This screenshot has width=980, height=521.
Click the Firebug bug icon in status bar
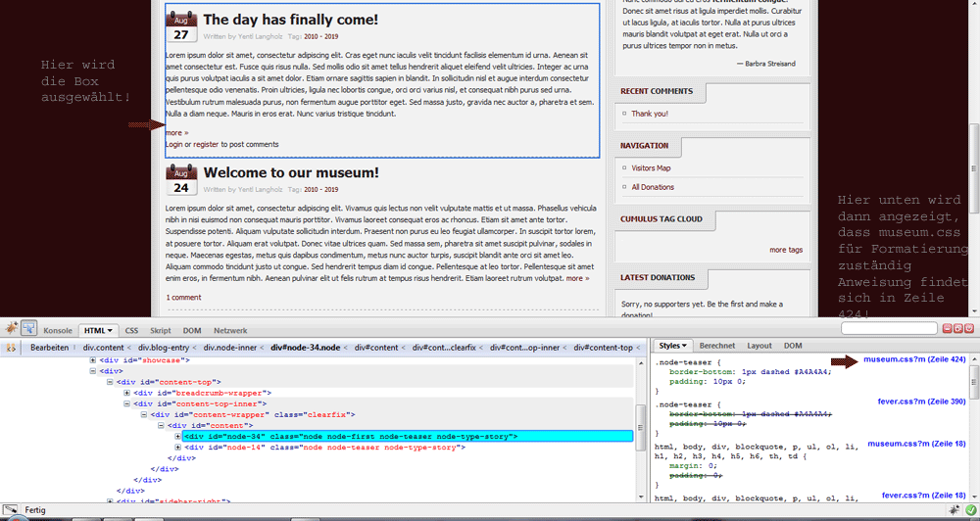[x=954, y=510]
